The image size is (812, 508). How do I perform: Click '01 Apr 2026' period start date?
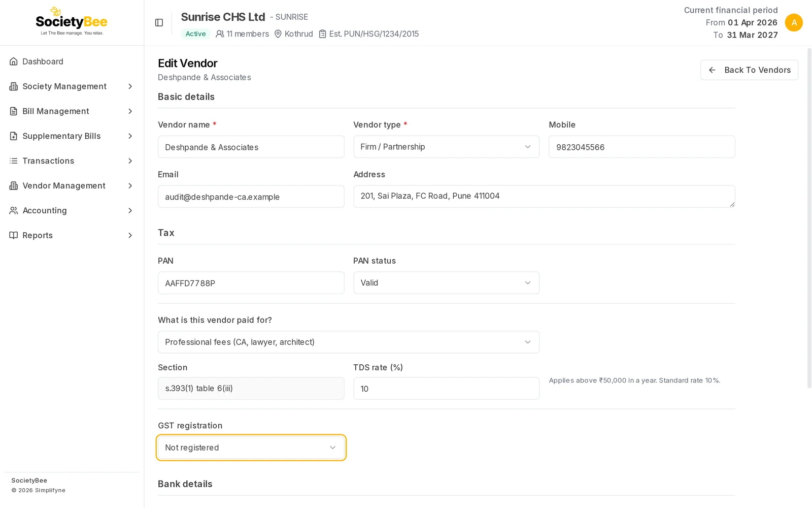pos(753,23)
